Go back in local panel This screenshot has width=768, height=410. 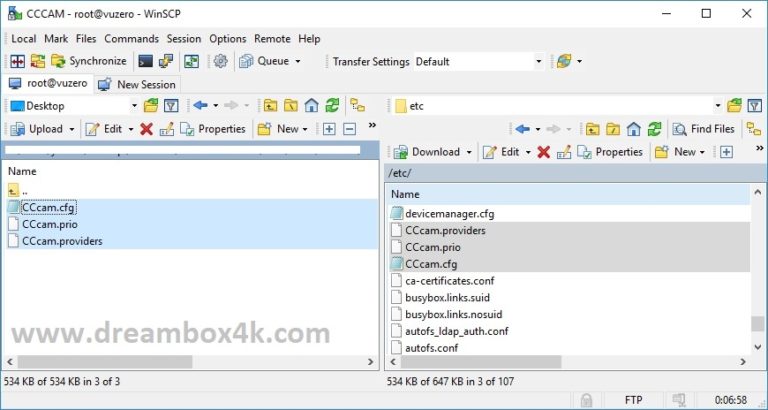[x=201, y=105]
